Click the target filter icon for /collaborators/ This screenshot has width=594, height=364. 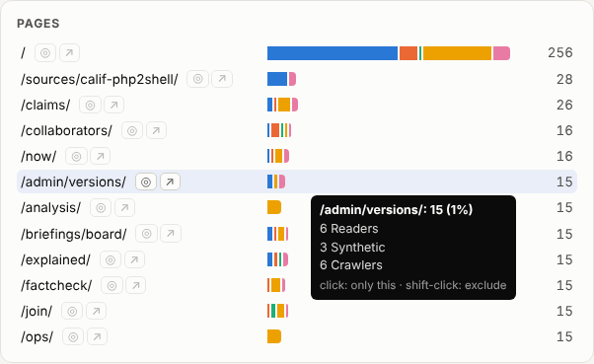pos(132,130)
